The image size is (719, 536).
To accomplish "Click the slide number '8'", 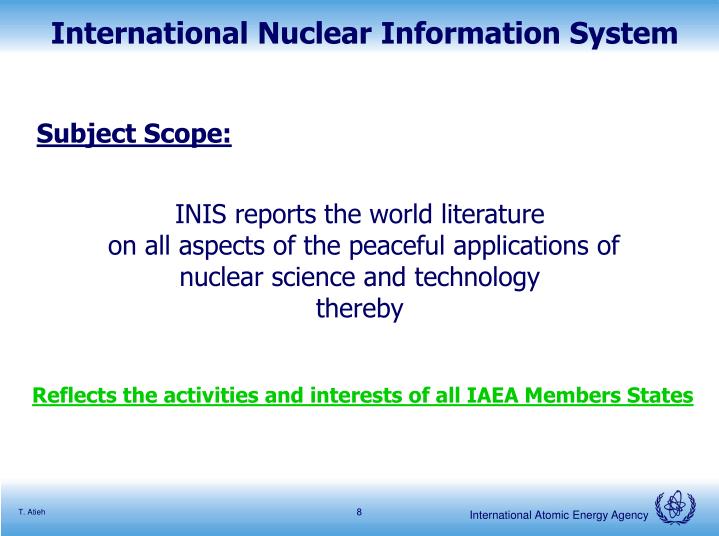I will 359,512.
